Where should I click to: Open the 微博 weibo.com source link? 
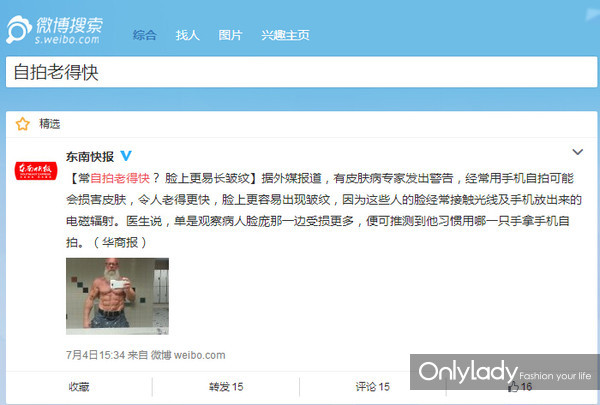tap(188, 355)
